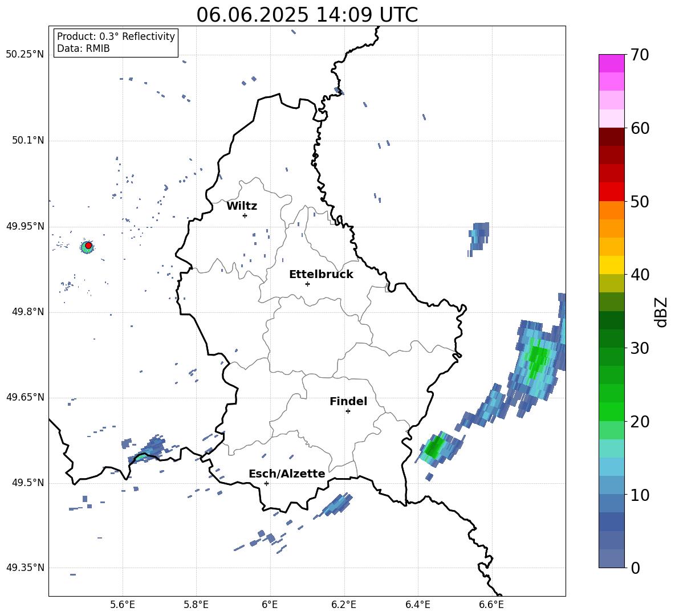Click the colorbar tick label 10
The height and width of the screenshot is (616, 675).
(640, 495)
